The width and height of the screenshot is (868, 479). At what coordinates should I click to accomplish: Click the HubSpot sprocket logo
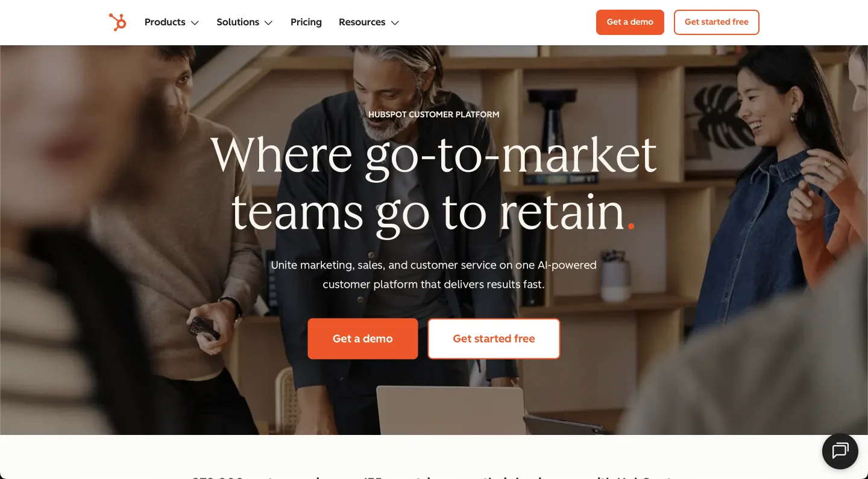coord(118,22)
